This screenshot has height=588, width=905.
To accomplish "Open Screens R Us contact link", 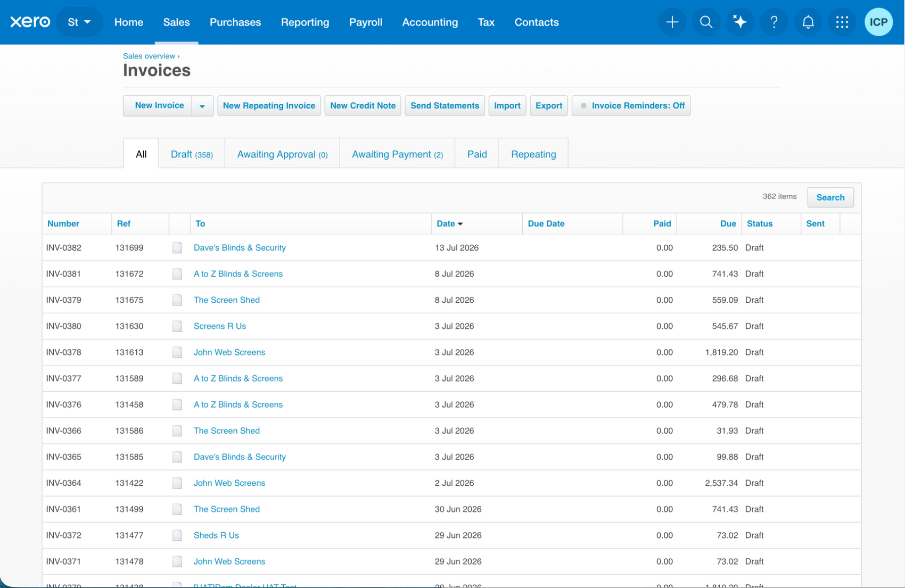I will (220, 326).
